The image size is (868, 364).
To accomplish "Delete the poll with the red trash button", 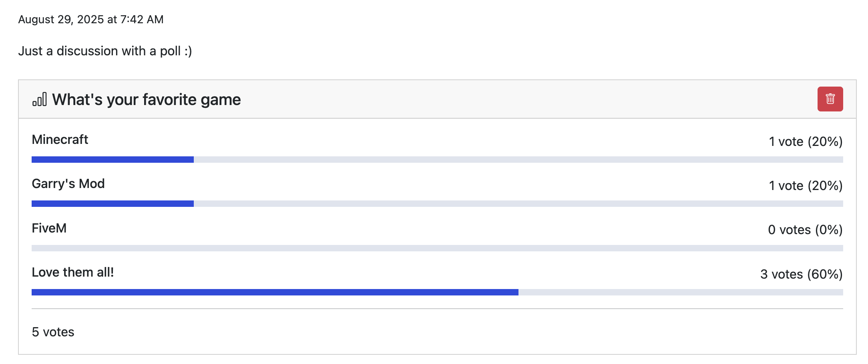I will 830,99.
